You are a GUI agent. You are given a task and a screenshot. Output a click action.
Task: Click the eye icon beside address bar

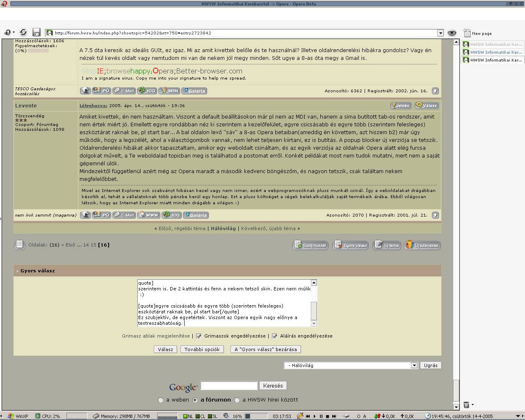pyautogui.click(x=452, y=33)
